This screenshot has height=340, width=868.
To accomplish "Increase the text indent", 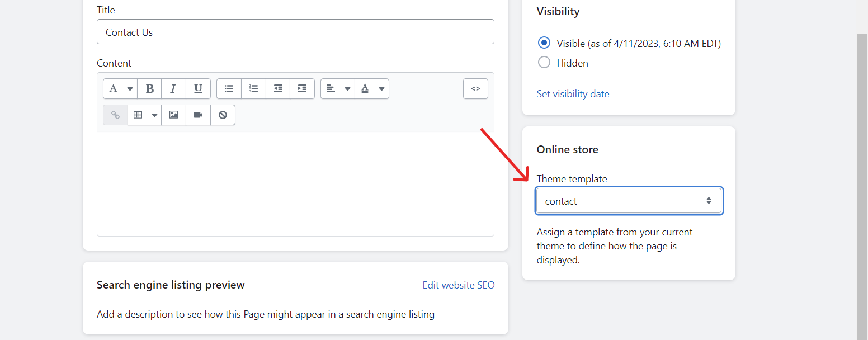I will pos(302,88).
